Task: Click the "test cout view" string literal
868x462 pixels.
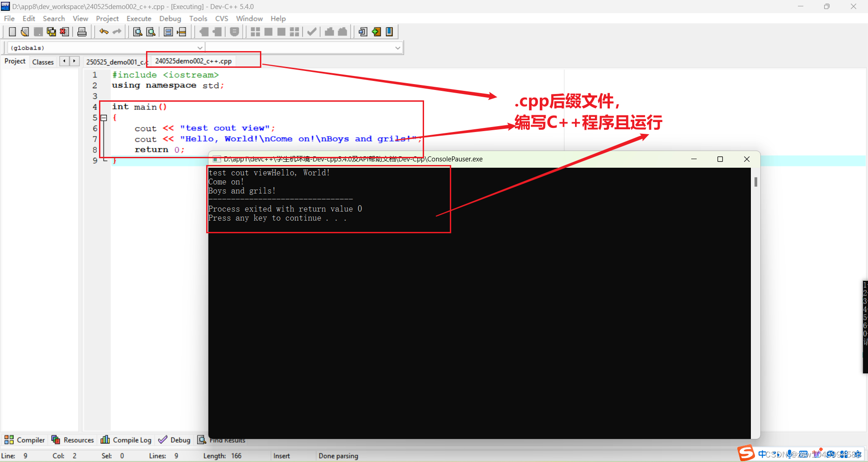Action: (x=225, y=128)
